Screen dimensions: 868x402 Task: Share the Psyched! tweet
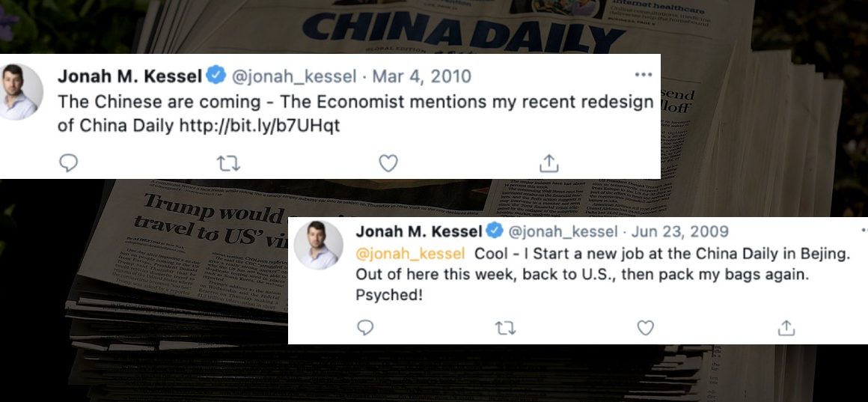click(x=786, y=328)
